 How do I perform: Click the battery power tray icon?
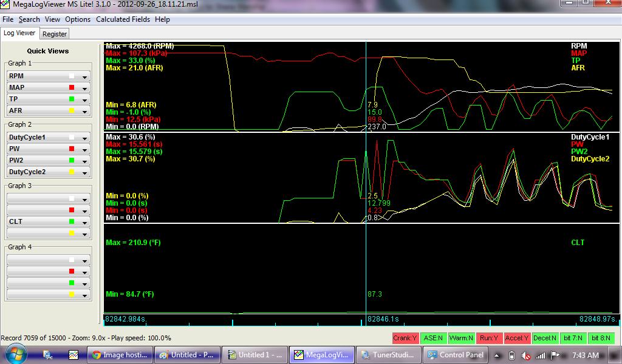click(x=511, y=356)
